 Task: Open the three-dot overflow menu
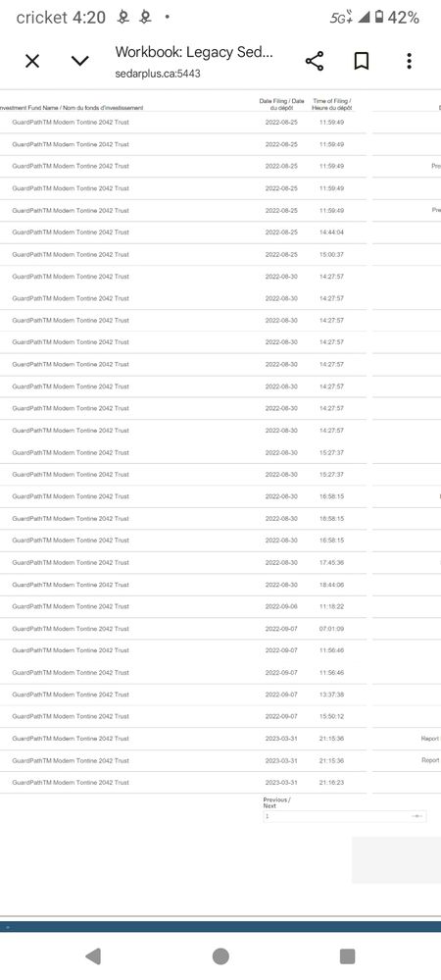(409, 61)
